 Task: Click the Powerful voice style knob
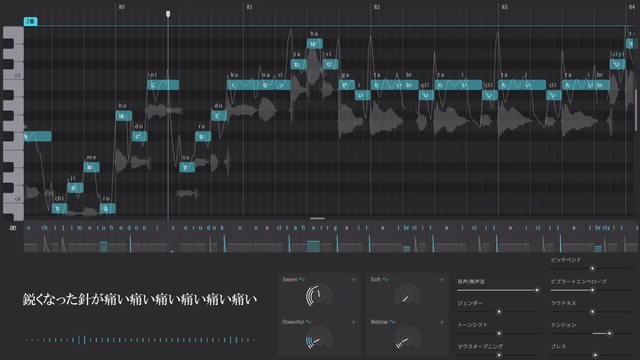[x=319, y=338]
